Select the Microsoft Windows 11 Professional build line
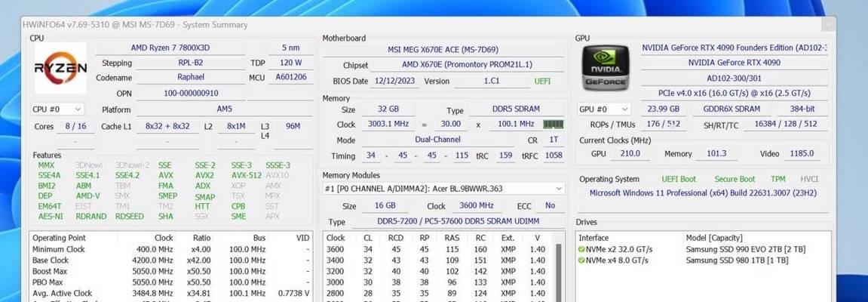868x302 pixels. [x=703, y=193]
